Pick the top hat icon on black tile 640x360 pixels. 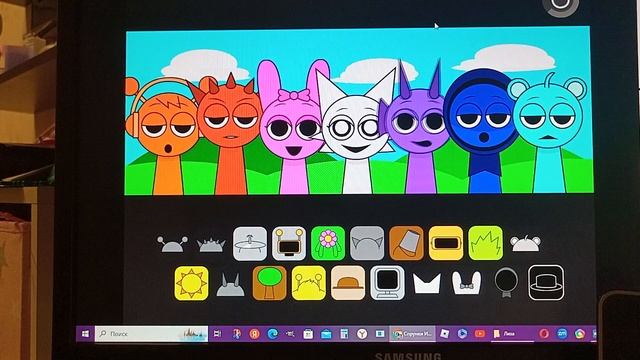click(x=546, y=282)
